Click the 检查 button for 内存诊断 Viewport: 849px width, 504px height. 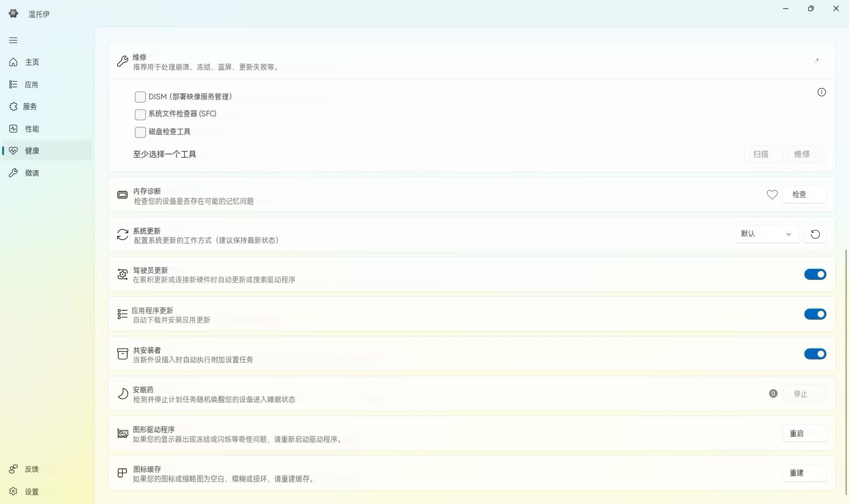(x=803, y=195)
